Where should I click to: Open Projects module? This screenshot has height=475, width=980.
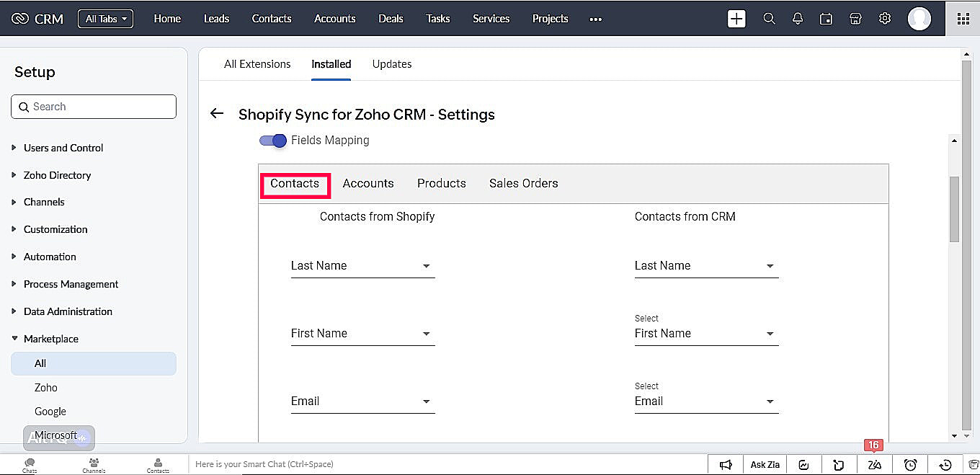click(x=551, y=19)
